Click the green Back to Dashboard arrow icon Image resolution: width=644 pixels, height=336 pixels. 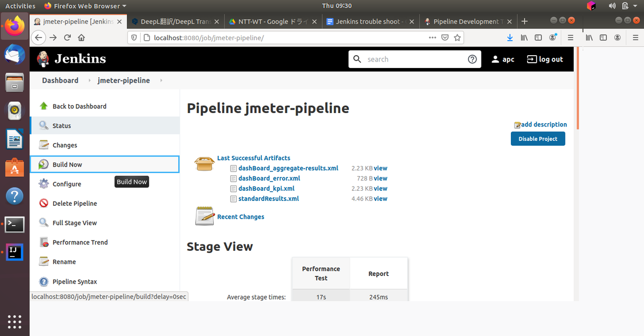(x=43, y=106)
